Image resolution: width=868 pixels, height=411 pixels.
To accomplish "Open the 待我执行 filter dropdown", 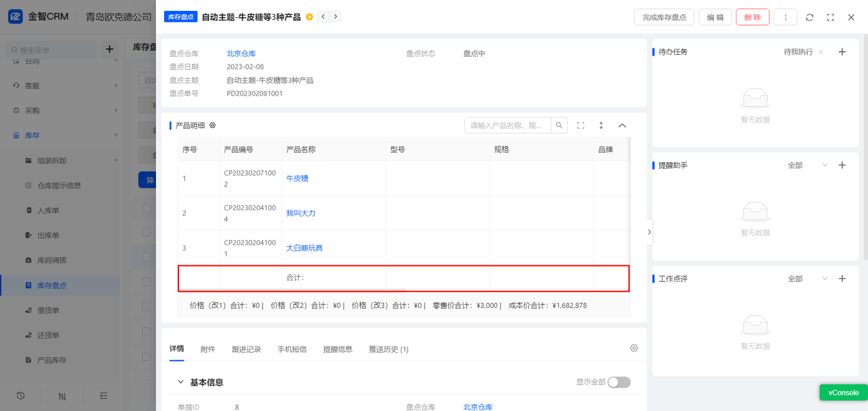I will [x=804, y=52].
